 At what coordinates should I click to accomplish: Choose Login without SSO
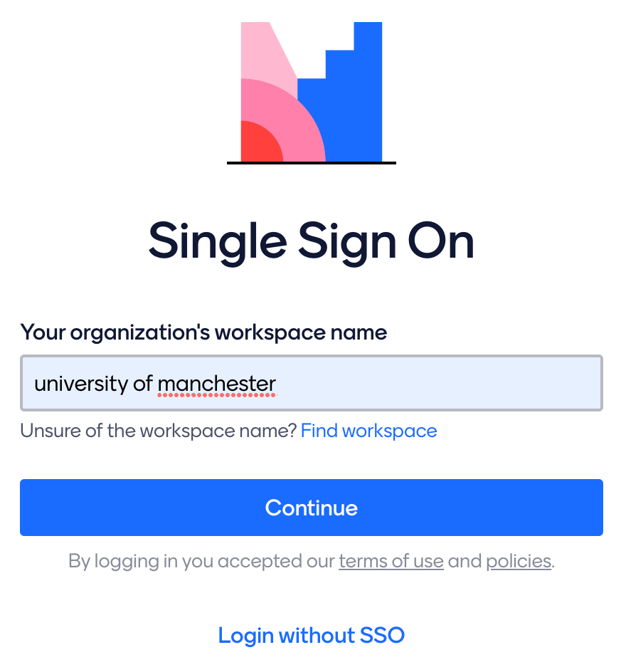tap(311, 635)
